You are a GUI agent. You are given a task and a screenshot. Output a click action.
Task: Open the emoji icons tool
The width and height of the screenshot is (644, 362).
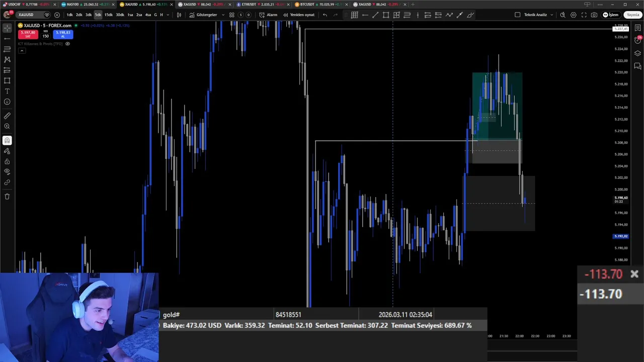[7, 102]
